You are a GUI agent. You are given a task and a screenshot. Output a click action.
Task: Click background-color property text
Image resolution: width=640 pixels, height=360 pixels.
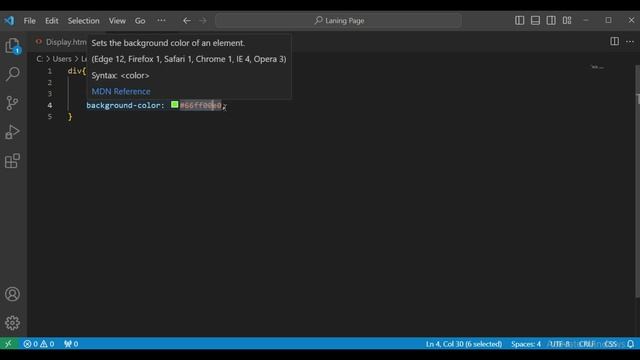tap(124, 105)
